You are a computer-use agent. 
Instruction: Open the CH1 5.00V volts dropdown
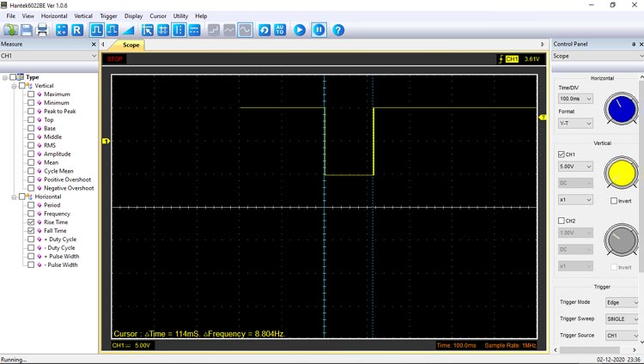click(x=575, y=167)
